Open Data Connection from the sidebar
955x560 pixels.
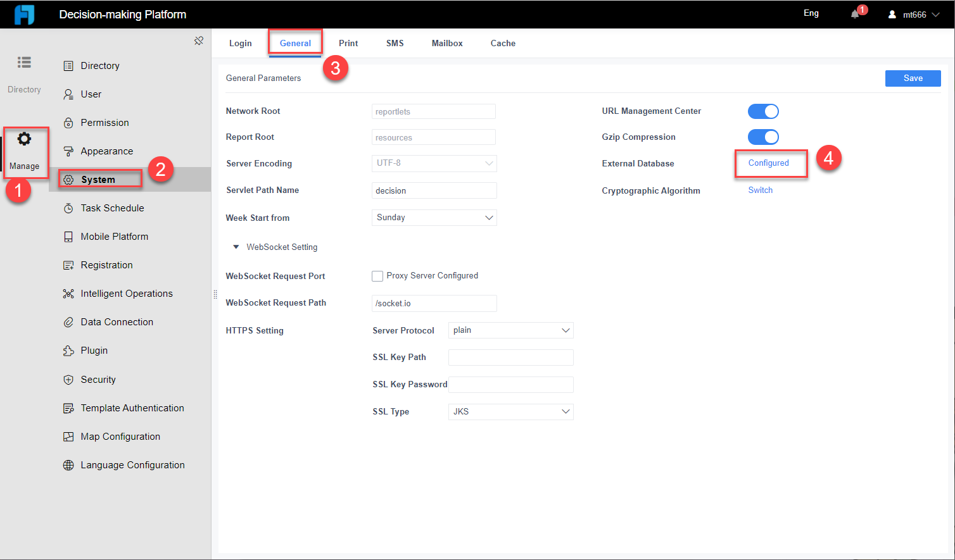[68, 321]
